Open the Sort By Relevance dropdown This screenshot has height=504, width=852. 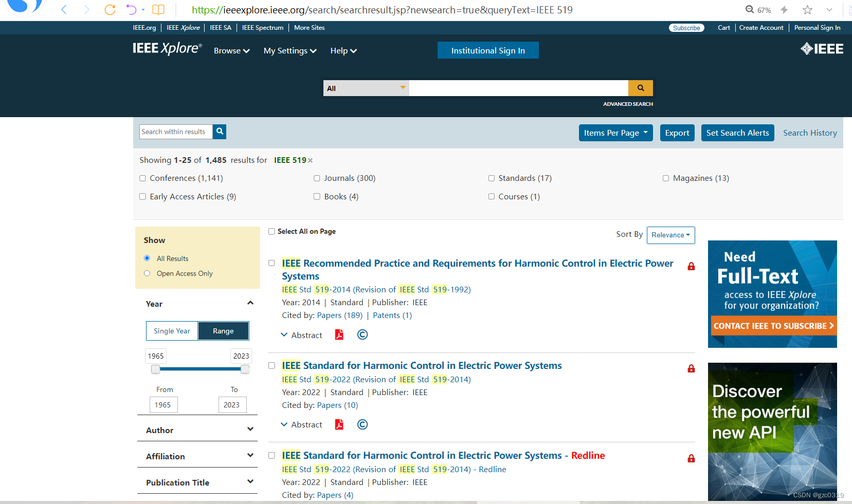[670, 235]
